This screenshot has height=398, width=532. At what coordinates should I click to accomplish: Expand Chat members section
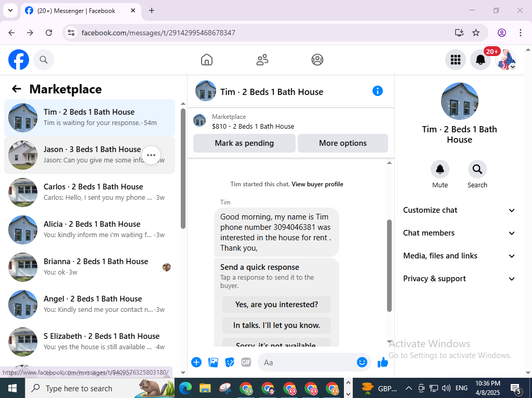459,233
